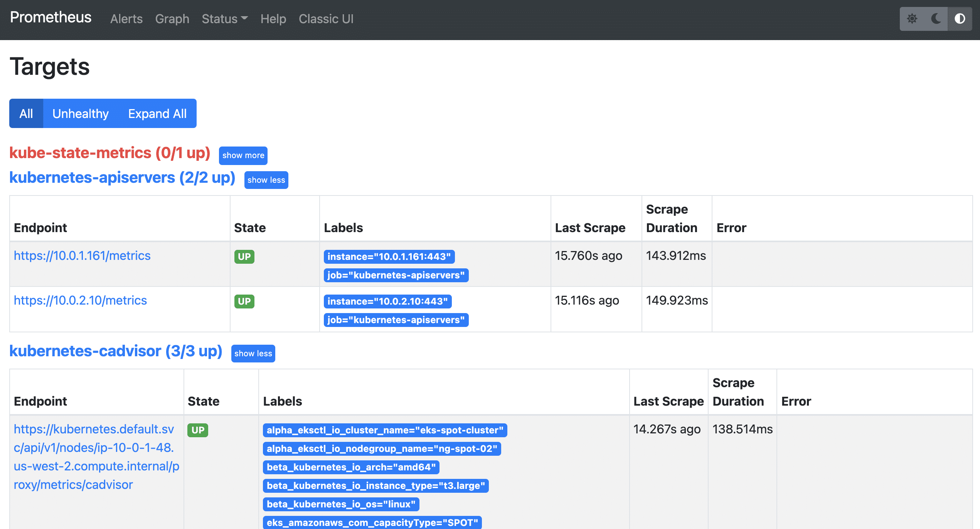This screenshot has height=529, width=980.
Task: Open the Alerts page
Action: (126, 19)
